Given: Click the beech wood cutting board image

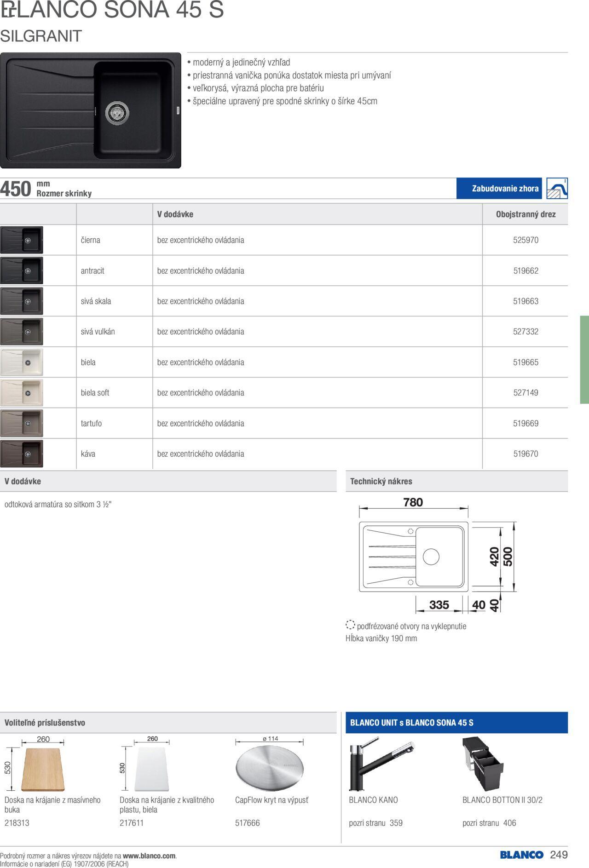Looking at the screenshot, I should coord(43,769).
